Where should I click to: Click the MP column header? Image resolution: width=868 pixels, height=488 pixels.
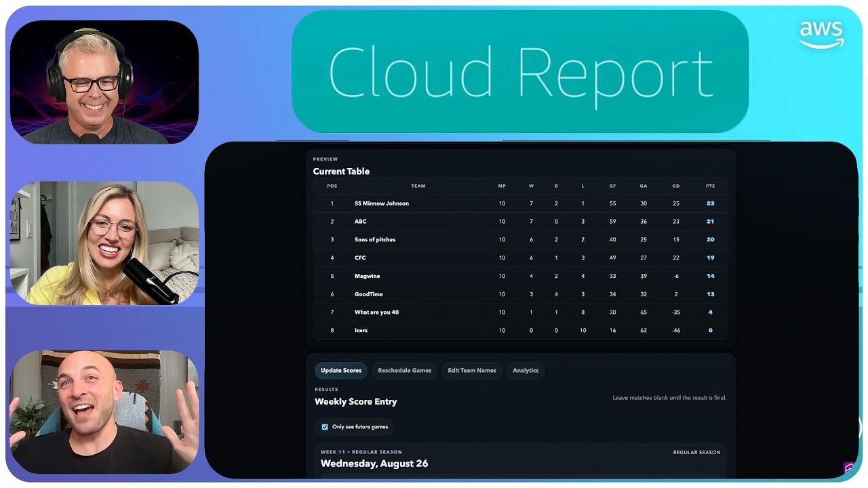(x=502, y=186)
